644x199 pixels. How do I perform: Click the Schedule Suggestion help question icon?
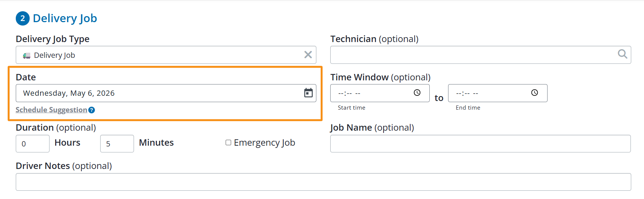pyautogui.click(x=92, y=110)
